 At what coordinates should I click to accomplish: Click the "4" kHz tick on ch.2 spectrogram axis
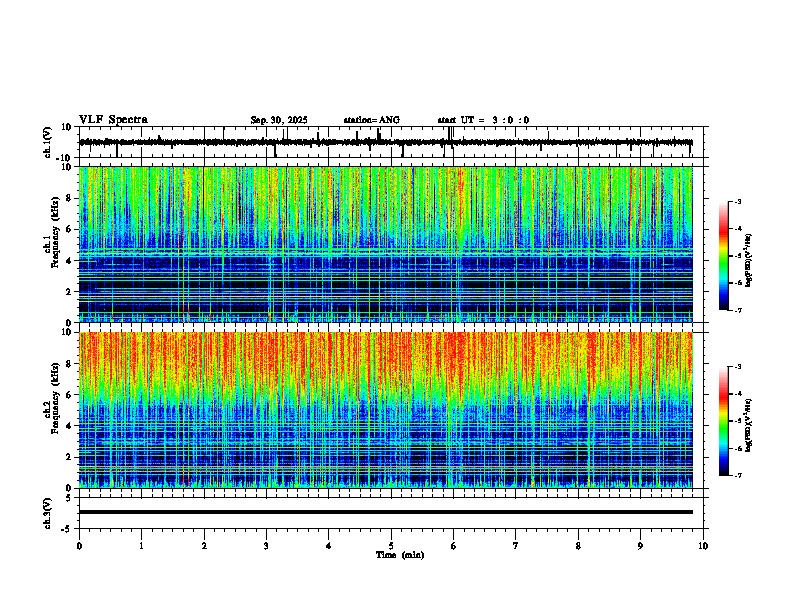coord(69,426)
